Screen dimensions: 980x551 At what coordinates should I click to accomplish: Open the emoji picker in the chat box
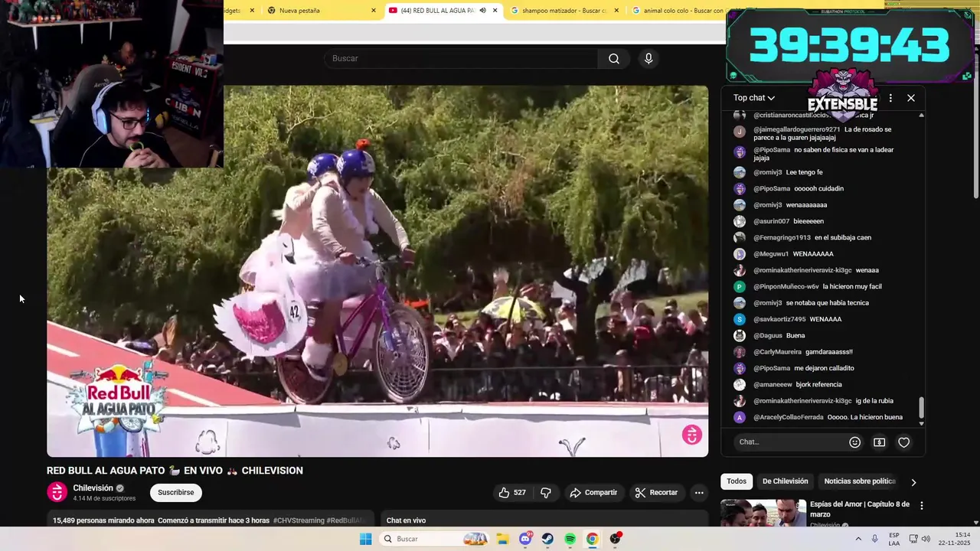[855, 442]
